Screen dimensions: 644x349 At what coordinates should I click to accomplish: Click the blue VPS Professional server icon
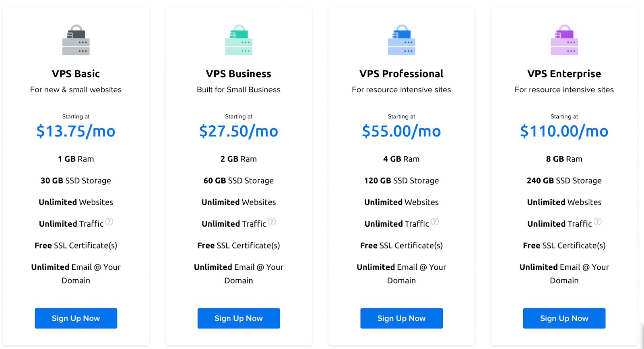(401, 40)
